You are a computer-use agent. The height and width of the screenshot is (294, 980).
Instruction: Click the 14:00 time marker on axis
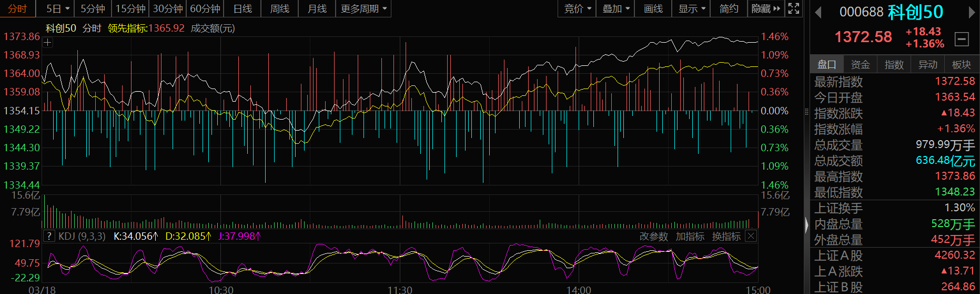pyautogui.click(x=579, y=289)
